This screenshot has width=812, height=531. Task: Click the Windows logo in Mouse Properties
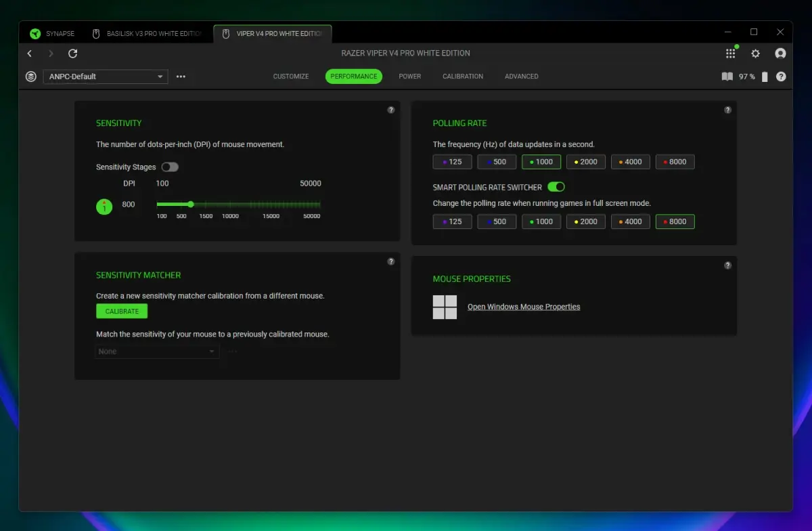445,307
